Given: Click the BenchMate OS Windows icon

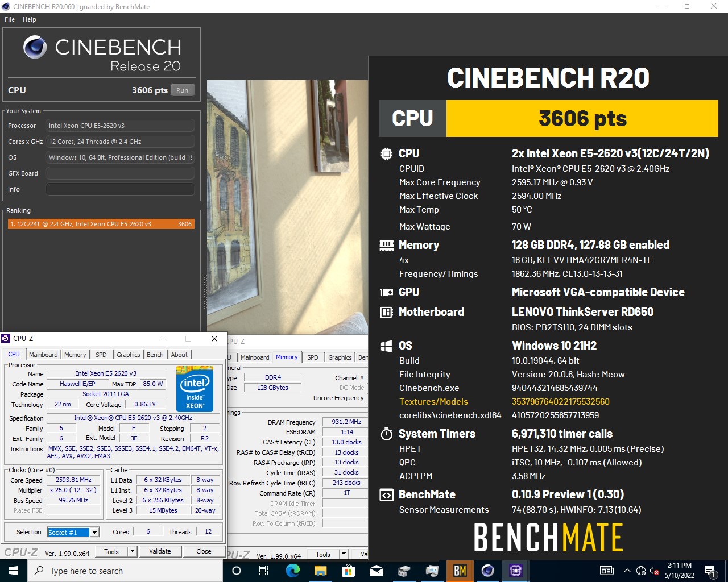Looking at the screenshot, I should click(x=386, y=346).
